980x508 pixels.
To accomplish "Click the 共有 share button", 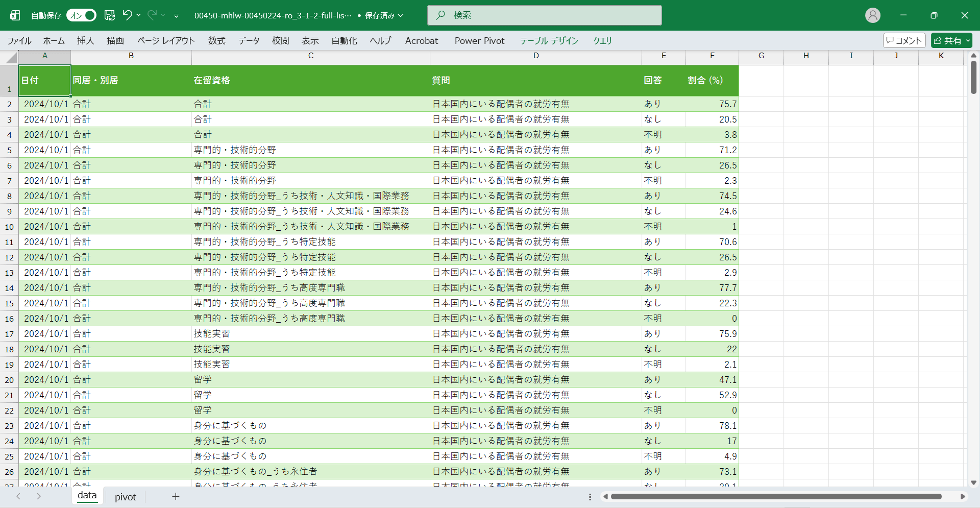I will tap(951, 40).
